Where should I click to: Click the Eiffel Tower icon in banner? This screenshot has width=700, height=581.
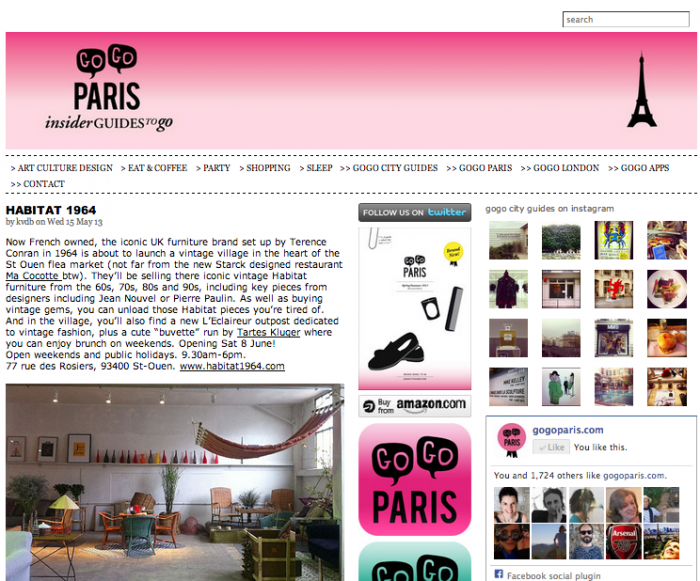pyautogui.click(x=642, y=90)
